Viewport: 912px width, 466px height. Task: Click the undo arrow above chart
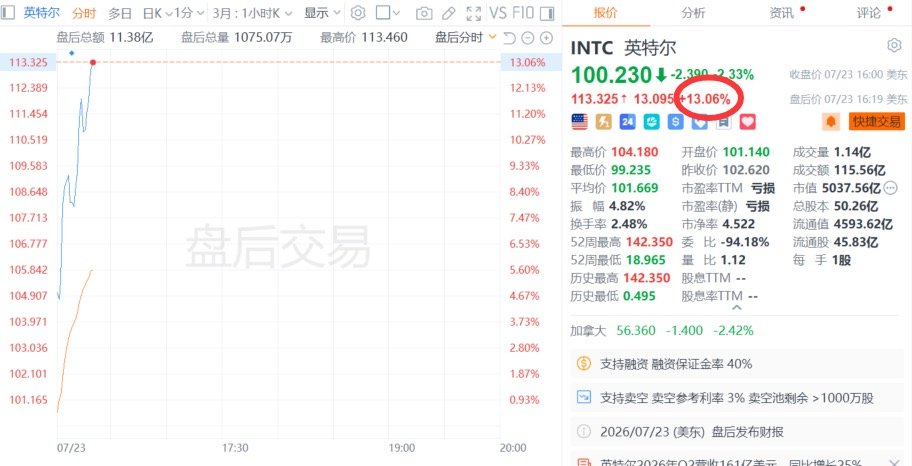coord(510,38)
